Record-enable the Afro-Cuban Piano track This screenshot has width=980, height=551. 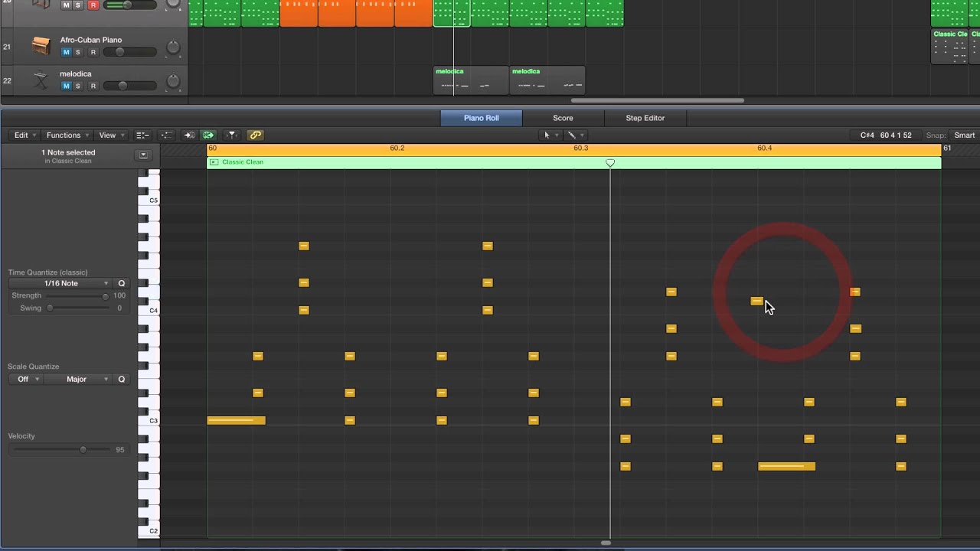(x=93, y=52)
